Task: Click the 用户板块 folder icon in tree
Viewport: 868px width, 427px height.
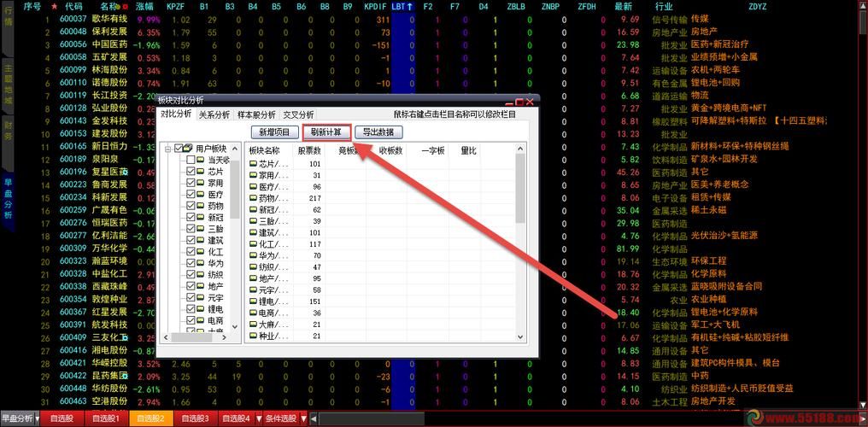Action: click(x=188, y=148)
